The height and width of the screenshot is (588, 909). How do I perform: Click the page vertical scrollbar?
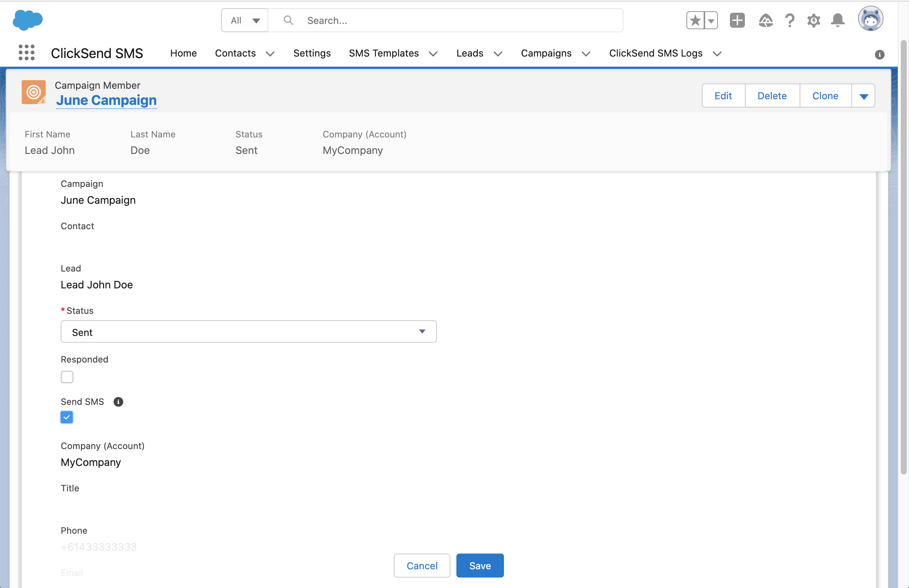click(903, 257)
